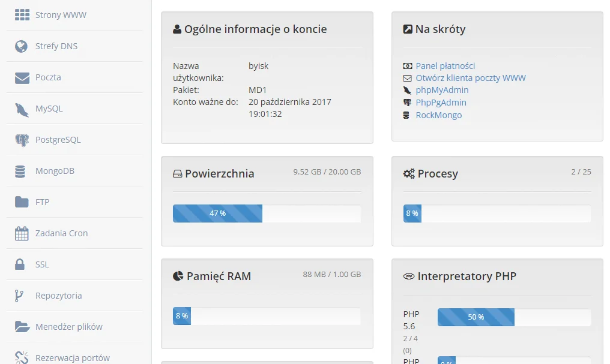Click the gears icon beside Procesy

coord(409,174)
